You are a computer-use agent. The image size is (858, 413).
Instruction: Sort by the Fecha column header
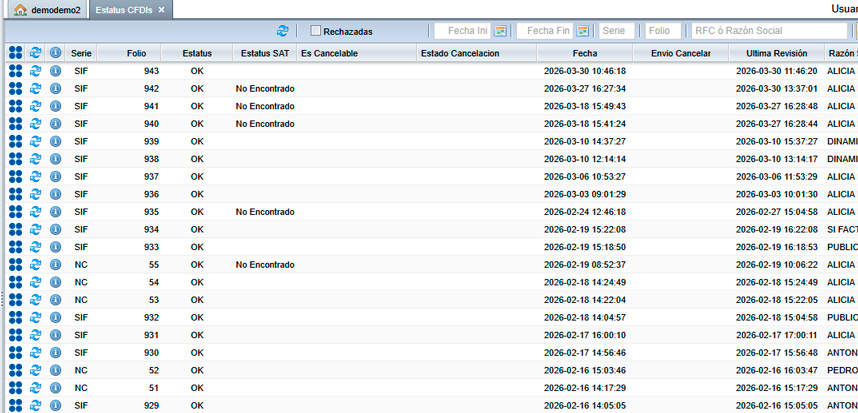586,52
